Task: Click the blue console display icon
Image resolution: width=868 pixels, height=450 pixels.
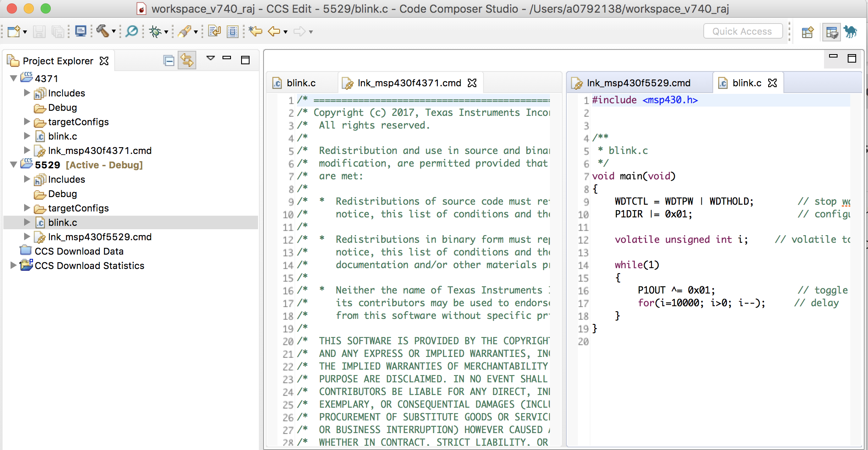Action: [80, 31]
